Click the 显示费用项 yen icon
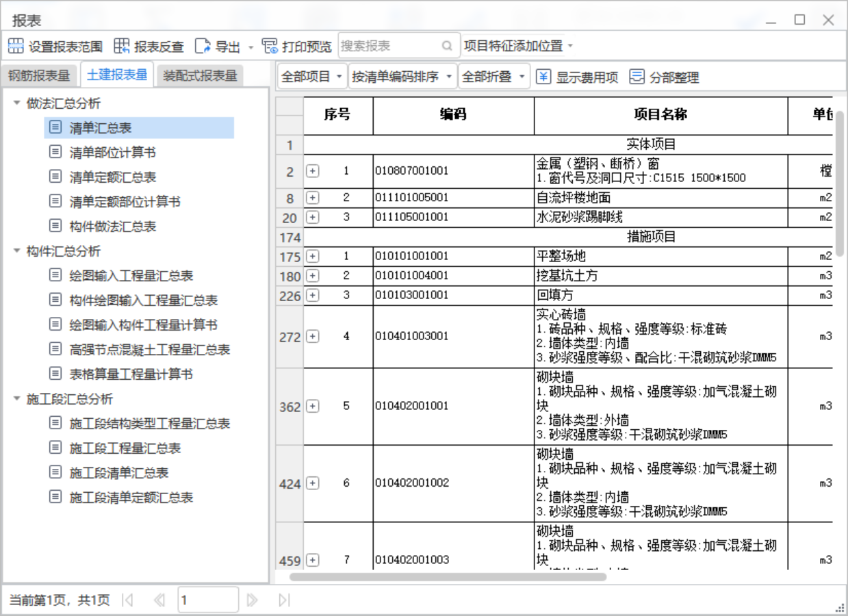The image size is (848, 616). pyautogui.click(x=543, y=77)
